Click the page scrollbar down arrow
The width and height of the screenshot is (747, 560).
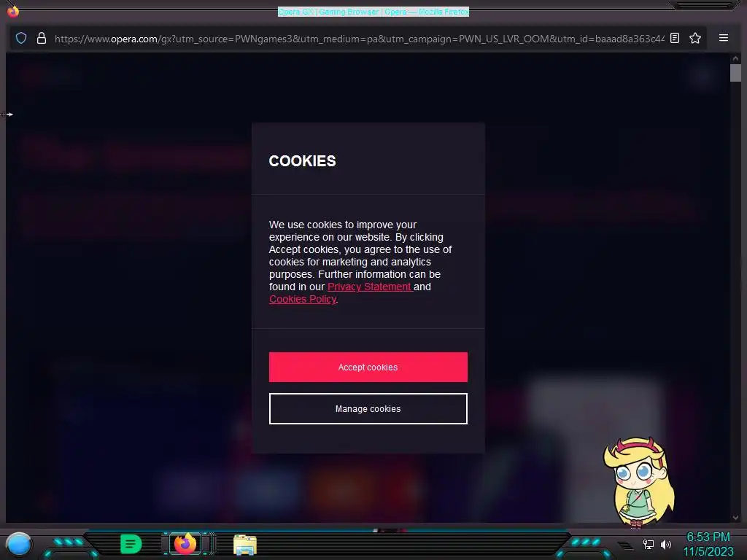point(735,517)
